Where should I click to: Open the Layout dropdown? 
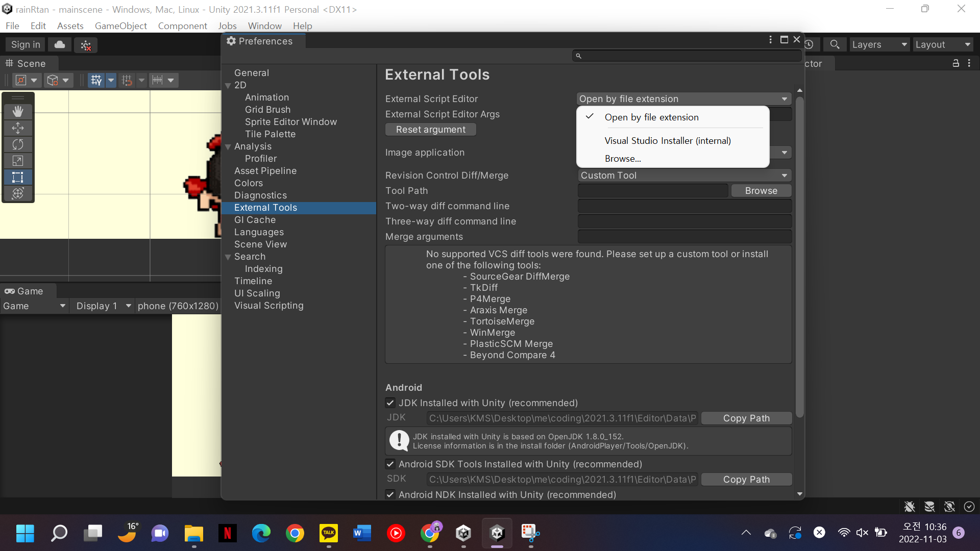click(x=943, y=45)
